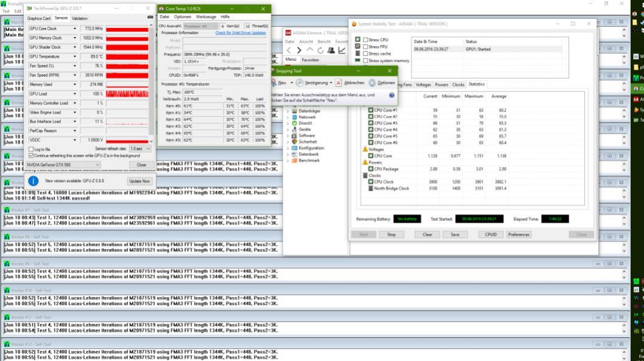Click Stress CPU chip icon

[x=358, y=40]
